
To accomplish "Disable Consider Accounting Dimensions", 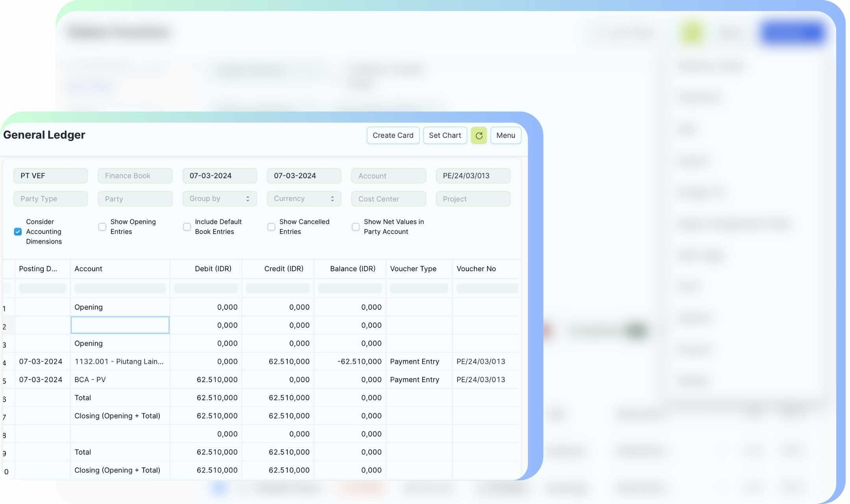I will (18, 232).
